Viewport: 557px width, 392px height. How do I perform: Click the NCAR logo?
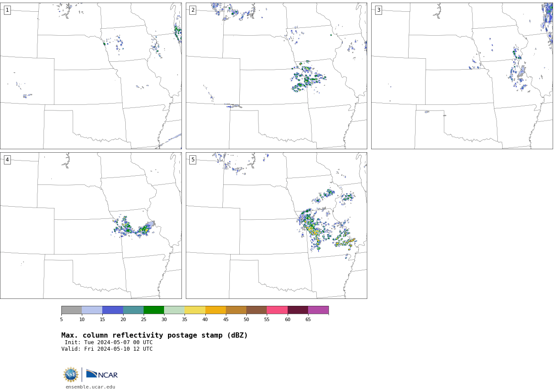click(x=102, y=374)
